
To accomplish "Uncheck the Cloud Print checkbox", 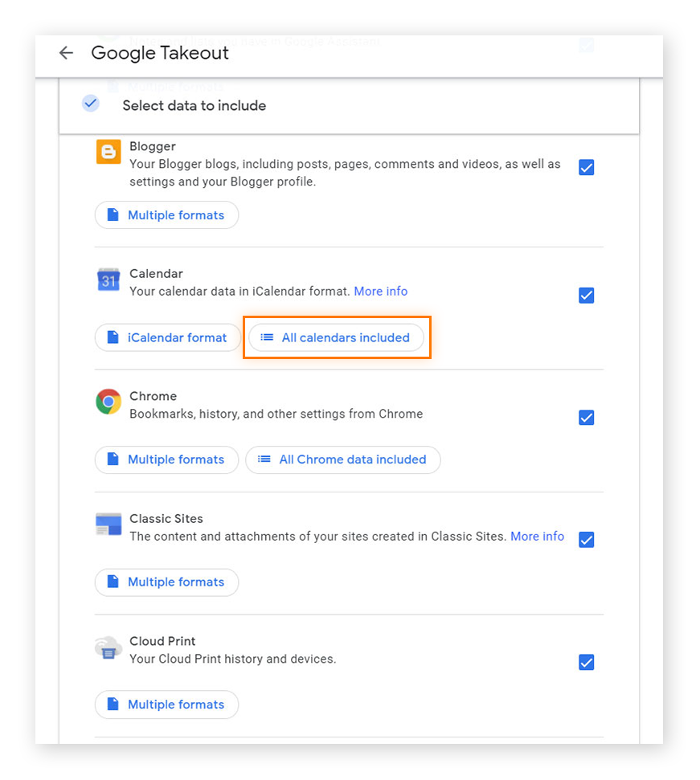I will (x=586, y=662).
